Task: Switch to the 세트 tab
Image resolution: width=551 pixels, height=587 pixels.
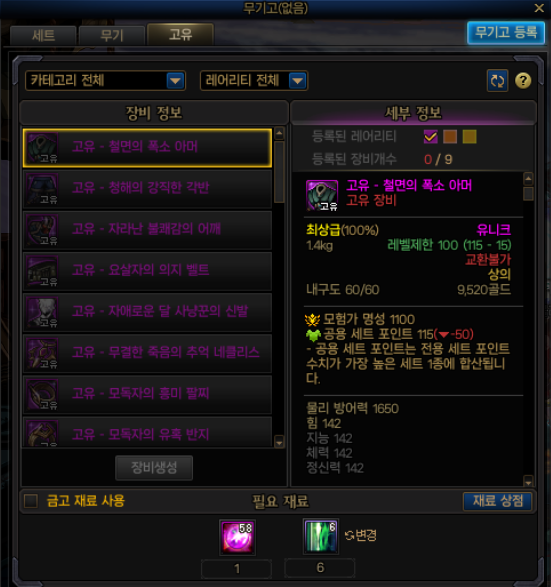Action: point(43,36)
